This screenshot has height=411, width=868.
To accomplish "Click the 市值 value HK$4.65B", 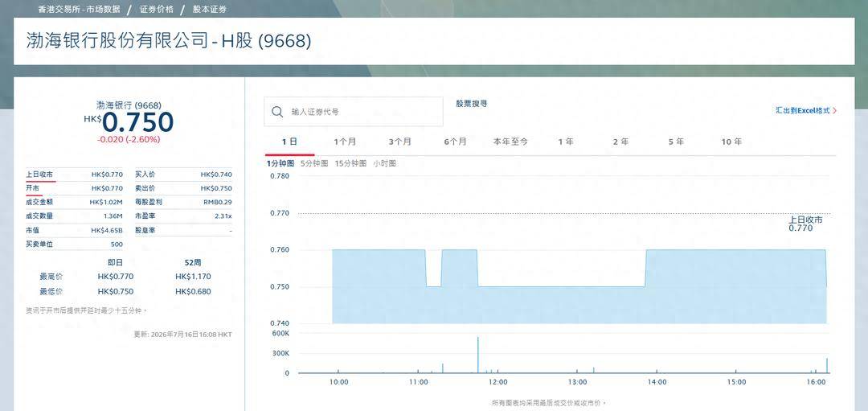I will [107, 230].
